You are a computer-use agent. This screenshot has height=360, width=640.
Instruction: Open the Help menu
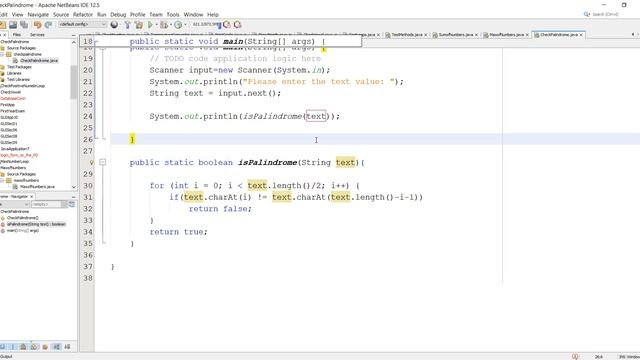[213, 14]
